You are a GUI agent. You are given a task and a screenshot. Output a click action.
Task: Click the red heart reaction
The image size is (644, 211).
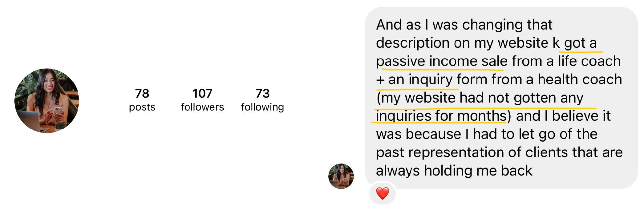click(382, 193)
